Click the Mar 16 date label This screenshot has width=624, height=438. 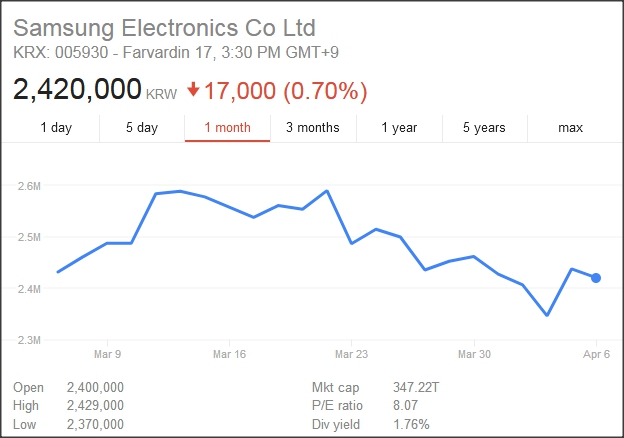pyautogui.click(x=229, y=354)
